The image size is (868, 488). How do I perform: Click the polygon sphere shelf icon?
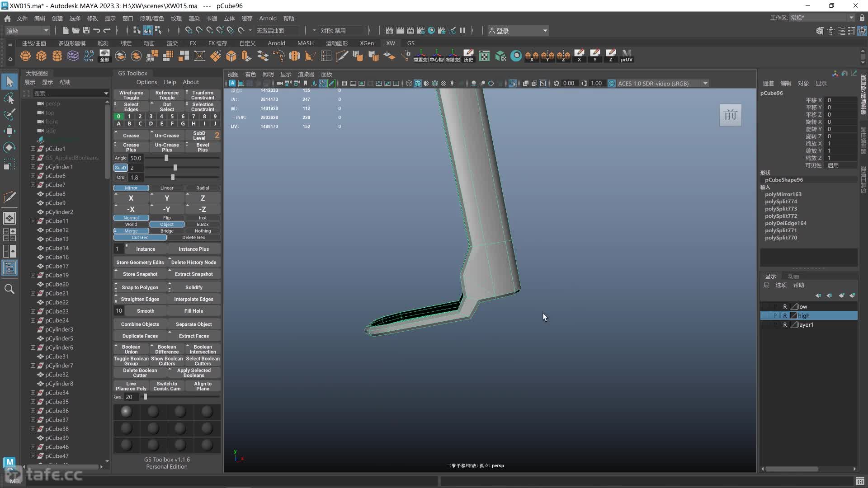click(26, 56)
